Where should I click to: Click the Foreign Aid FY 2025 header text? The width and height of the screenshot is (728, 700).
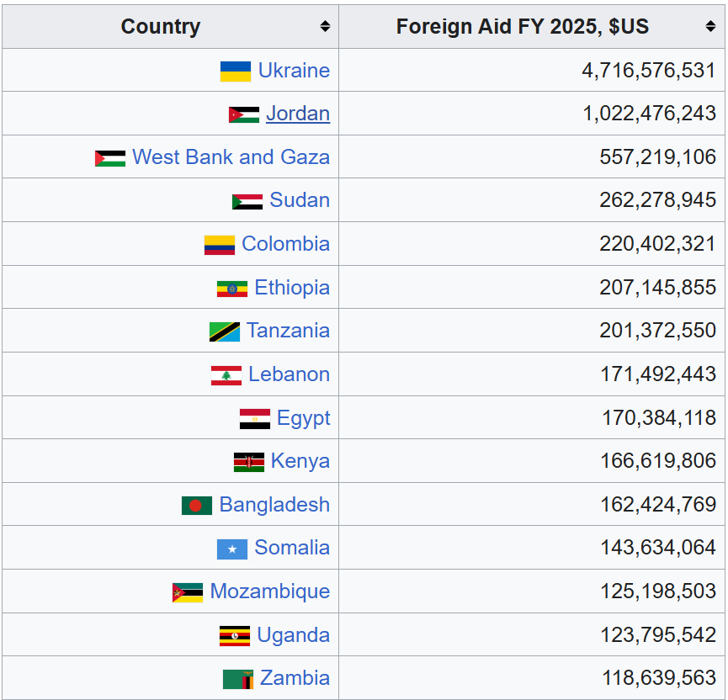pyautogui.click(x=523, y=27)
